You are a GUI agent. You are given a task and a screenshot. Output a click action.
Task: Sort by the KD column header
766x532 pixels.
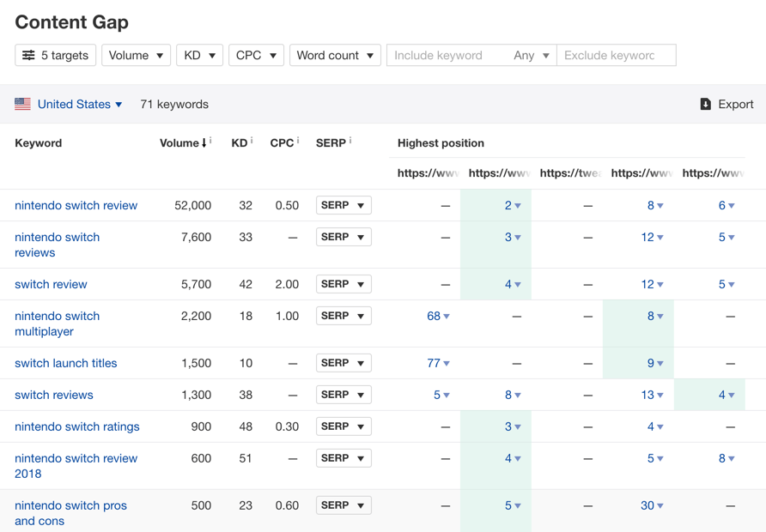(240, 143)
